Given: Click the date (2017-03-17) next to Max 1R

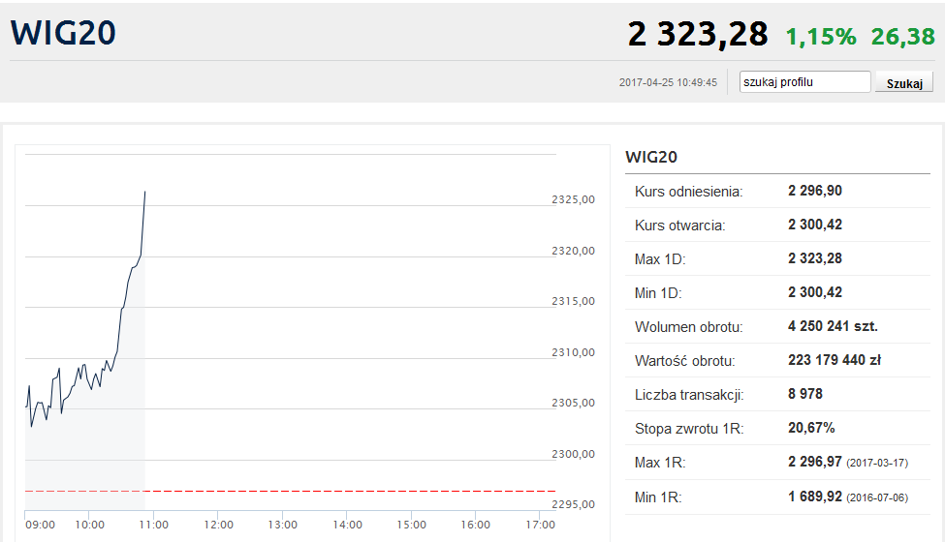Looking at the screenshot, I should [x=877, y=463].
